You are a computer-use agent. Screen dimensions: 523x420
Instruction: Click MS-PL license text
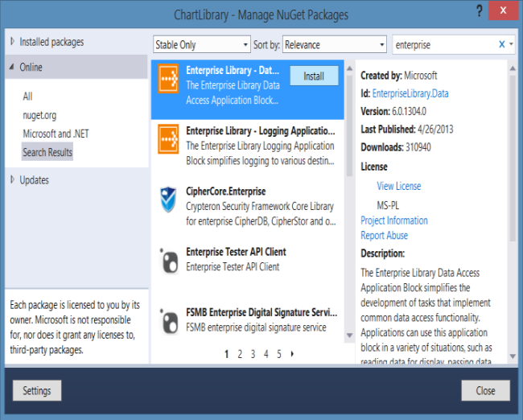(388, 205)
